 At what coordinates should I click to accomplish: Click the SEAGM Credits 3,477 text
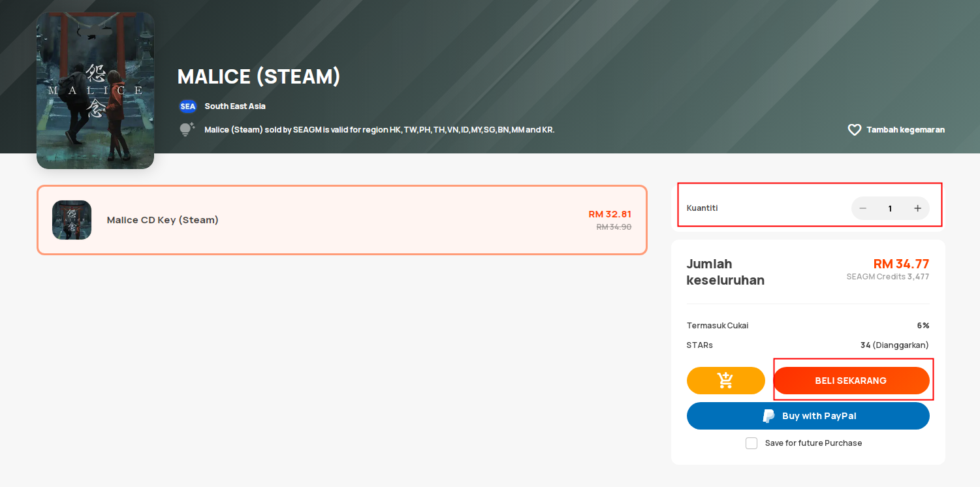(888, 277)
